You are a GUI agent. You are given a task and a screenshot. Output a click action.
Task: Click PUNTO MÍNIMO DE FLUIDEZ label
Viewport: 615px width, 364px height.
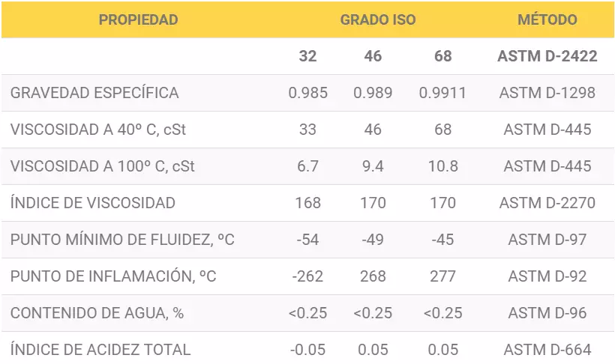coord(122,239)
